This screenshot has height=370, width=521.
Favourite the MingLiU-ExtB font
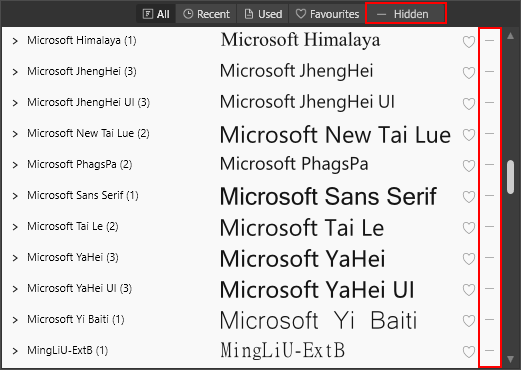[x=469, y=352]
